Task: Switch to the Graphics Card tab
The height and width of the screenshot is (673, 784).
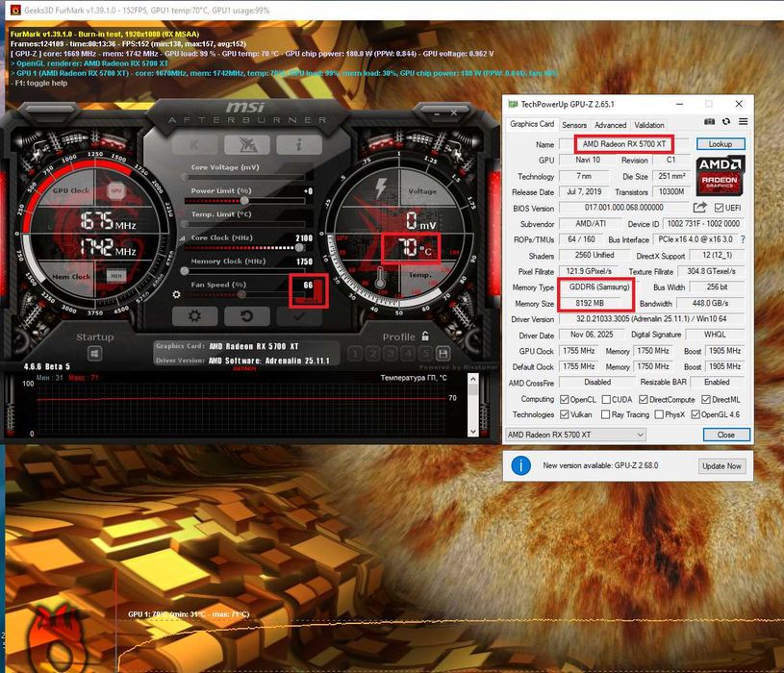Action: (532, 124)
